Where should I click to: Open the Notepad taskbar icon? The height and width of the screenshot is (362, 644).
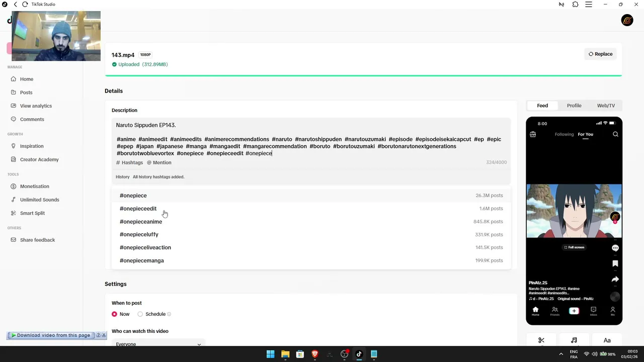(374, 354)
